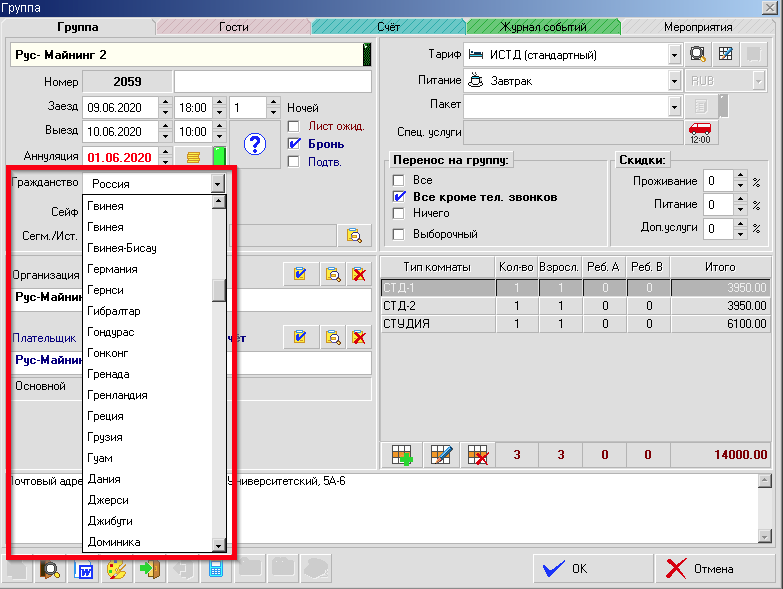
Task: Click the coins icon beside Аннуляция date
Action: (x=194, y=157)
